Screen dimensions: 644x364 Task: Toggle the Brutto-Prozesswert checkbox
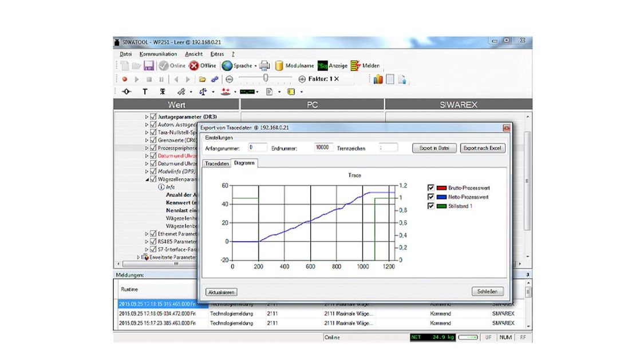coord(431,187)
